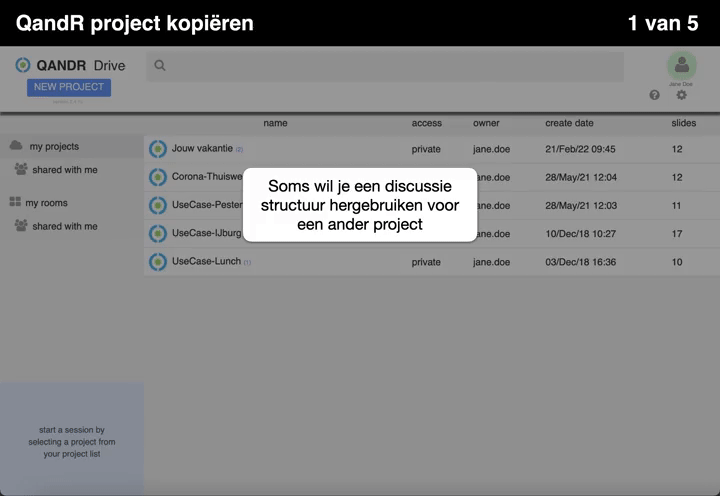Click the private access of UseCase-Lunch
Screen dimensions: 720x496
pyautogui.click(x=426, y=262)
